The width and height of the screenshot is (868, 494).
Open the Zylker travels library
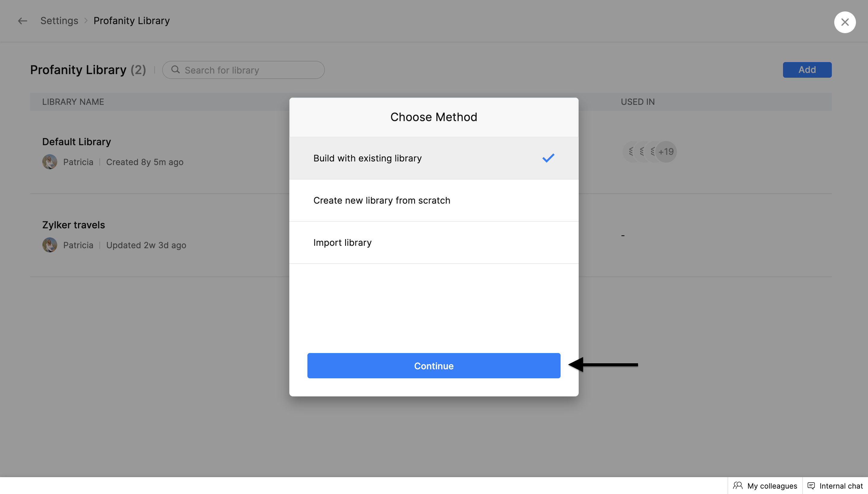tap(73, 225)
